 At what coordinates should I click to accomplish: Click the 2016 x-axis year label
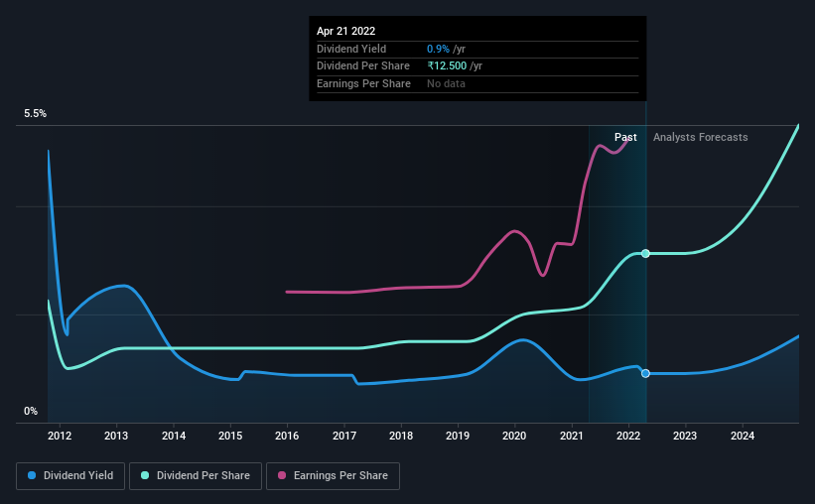[287, 436]
